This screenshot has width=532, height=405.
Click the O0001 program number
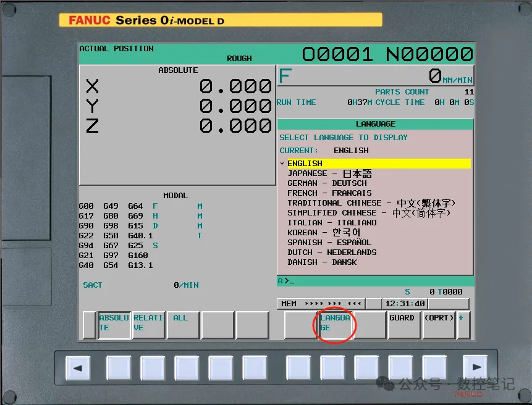pos(337,54)
